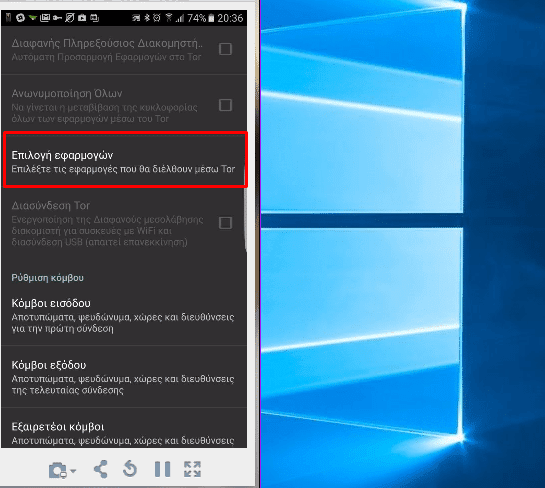
Task: Click the screen cast icon in status bar
Action: (x=136, y=18)
